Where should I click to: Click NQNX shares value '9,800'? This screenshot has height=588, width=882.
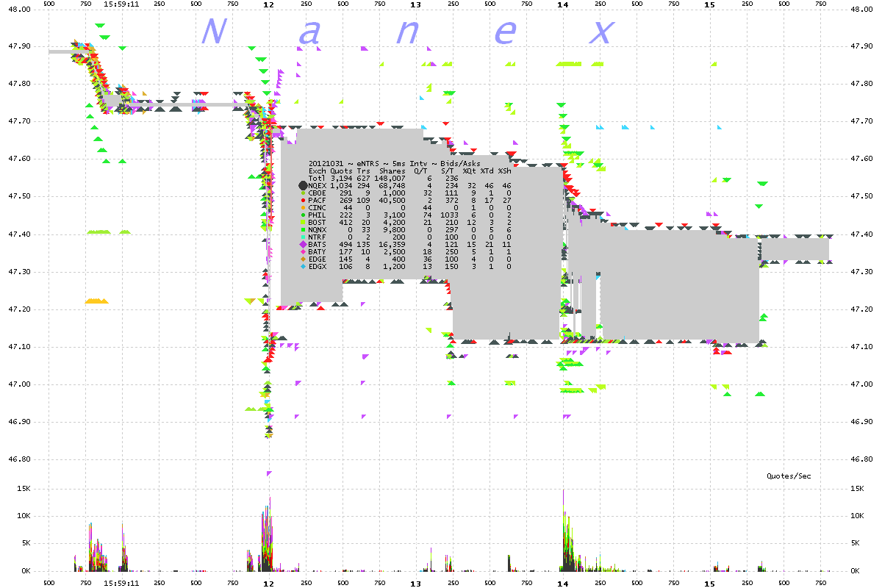pyautogui.click(x=395, y=229)
